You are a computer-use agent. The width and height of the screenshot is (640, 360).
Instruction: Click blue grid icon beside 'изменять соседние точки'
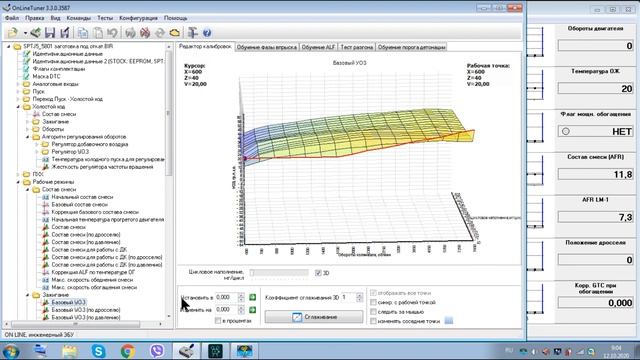pyautogui.click(x=449, y=321)
